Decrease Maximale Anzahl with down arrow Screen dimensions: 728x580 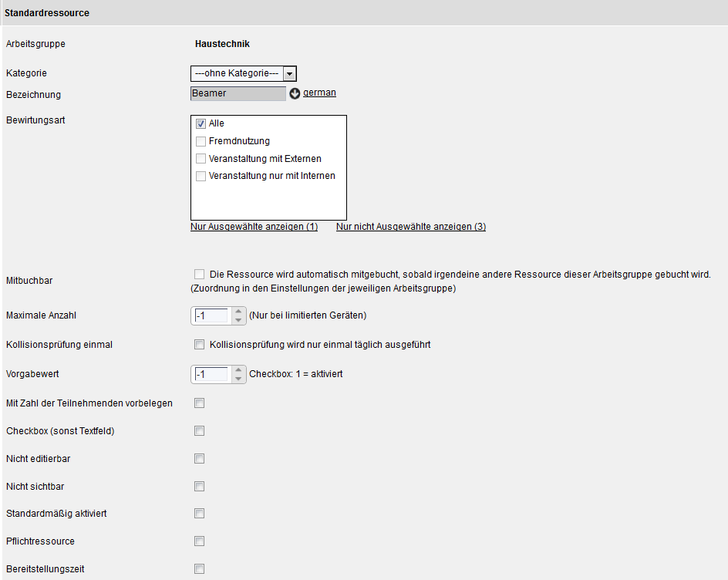pyautogui.click(x=238, y=320)
